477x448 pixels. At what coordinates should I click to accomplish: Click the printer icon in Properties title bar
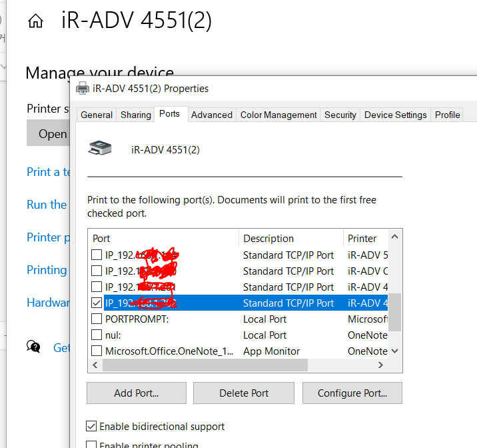pyautogui.click(x=82, y=89)
